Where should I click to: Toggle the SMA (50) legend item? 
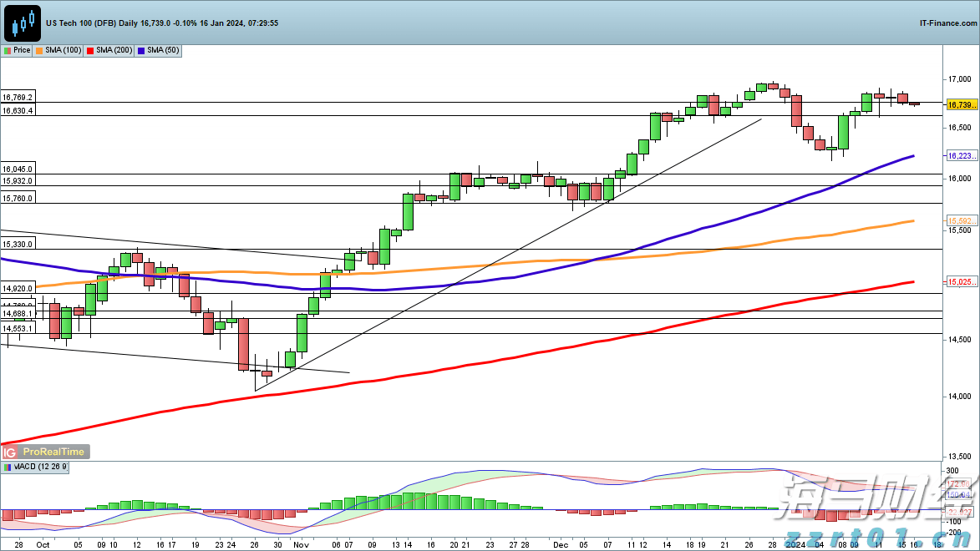point(163,51)
